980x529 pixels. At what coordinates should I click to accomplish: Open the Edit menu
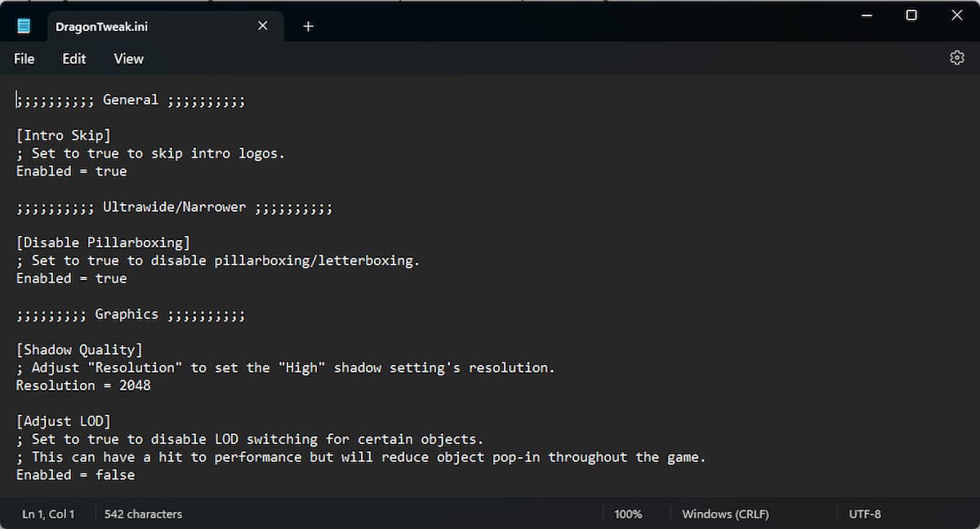coord(74,59)
